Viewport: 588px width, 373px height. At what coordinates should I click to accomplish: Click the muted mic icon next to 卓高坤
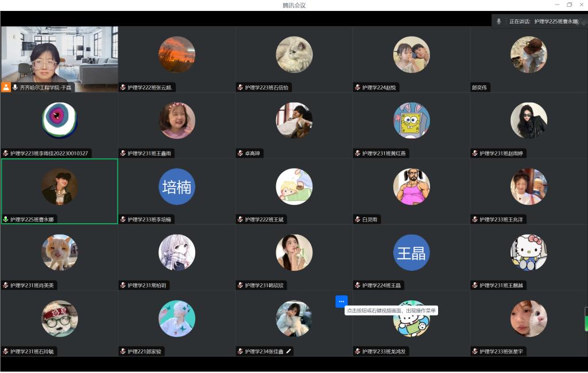240,153
